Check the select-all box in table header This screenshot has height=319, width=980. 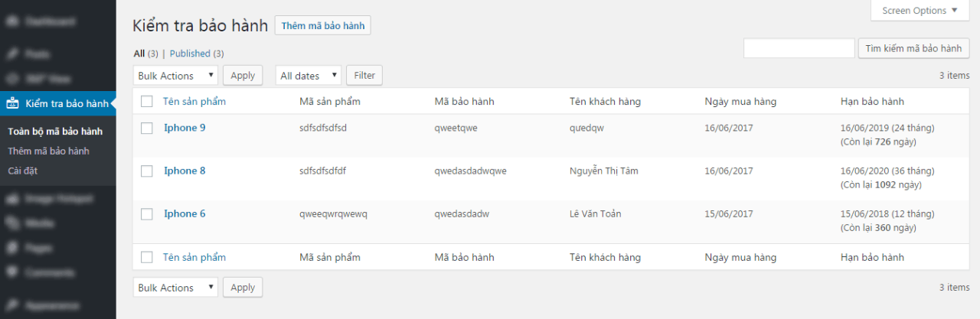(x=147, y=102)
